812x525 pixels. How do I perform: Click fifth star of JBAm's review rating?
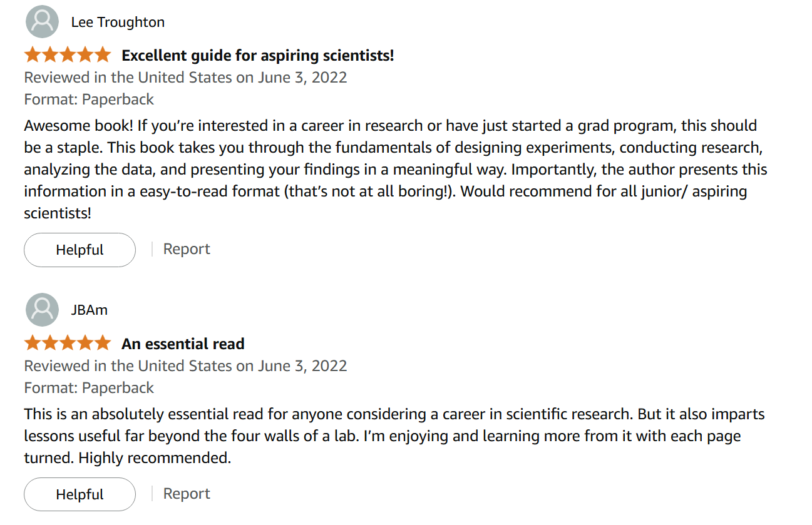coord(102,344)
